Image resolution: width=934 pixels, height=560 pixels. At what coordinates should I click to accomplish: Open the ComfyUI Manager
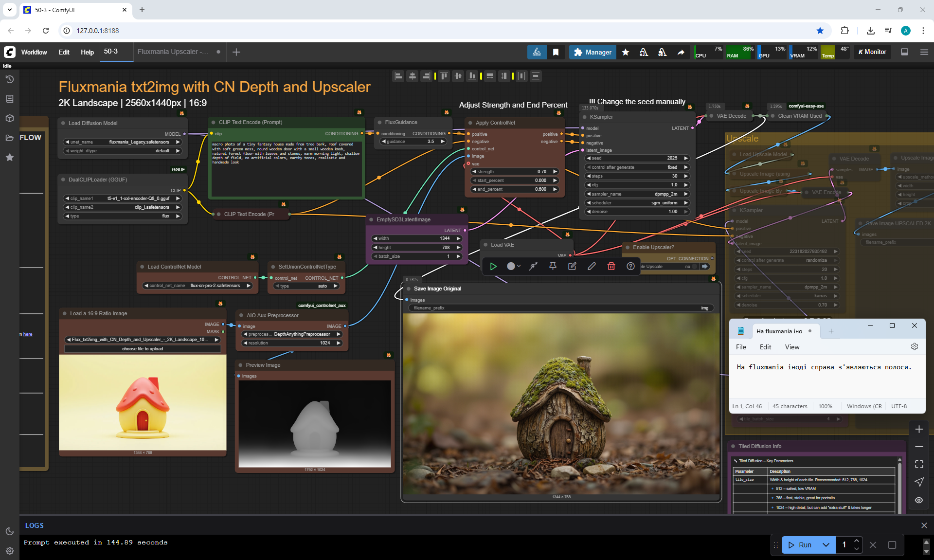(x=593, y=52)
